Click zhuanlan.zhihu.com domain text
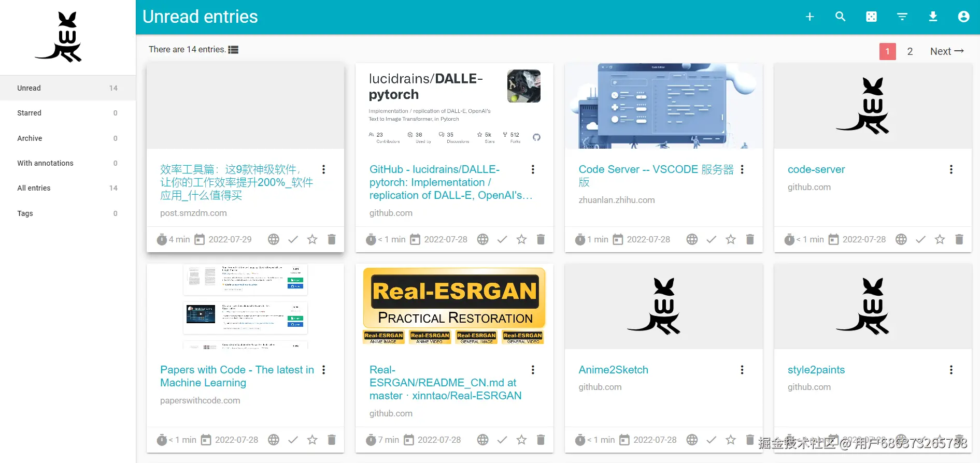This screenshot has height=463, width=980. (617, 200)
